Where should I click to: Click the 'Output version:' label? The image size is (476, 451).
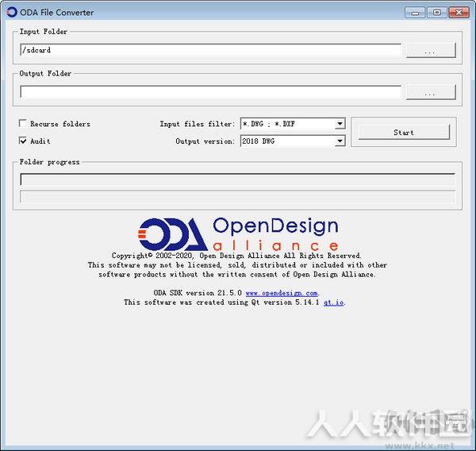(x=205, y=141)
